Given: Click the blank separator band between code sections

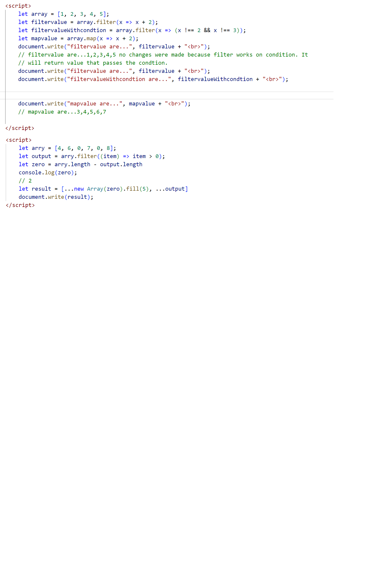Looking at the screenshot, I should [167, 95].
